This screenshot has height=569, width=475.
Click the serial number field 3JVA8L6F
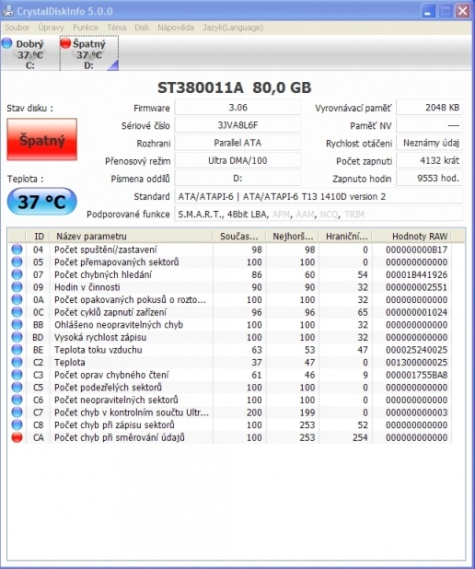pyautogui.click(x=238, y=125)
